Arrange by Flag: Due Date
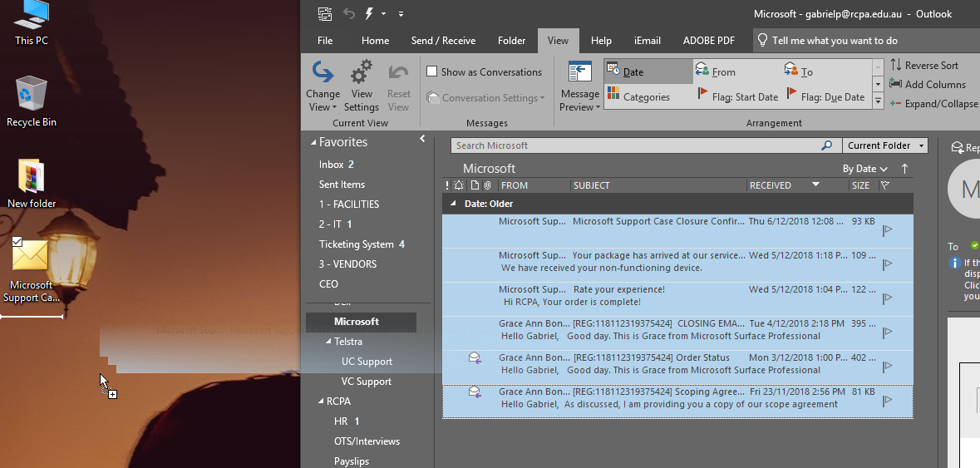 pos(826,96)
